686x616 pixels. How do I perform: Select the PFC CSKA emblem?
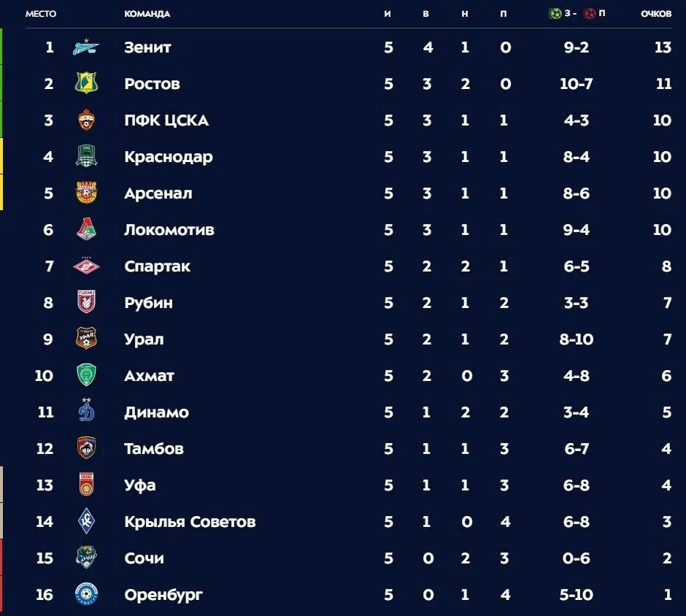(86, 120)
